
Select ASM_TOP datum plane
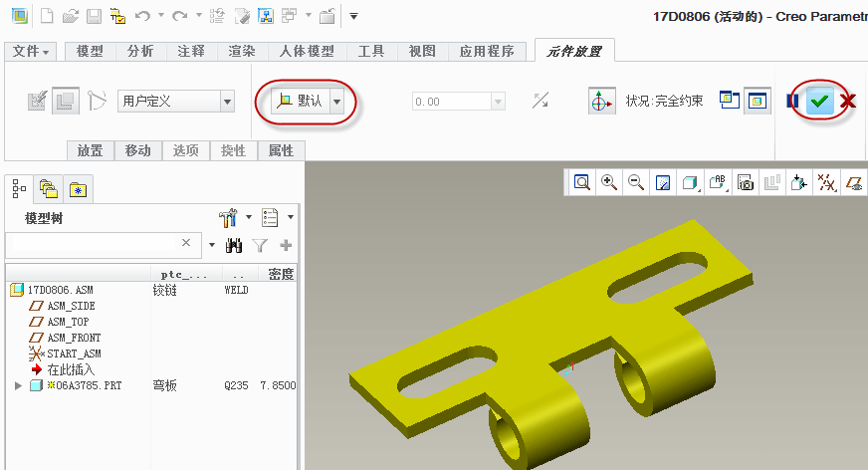tap(68, 322)
